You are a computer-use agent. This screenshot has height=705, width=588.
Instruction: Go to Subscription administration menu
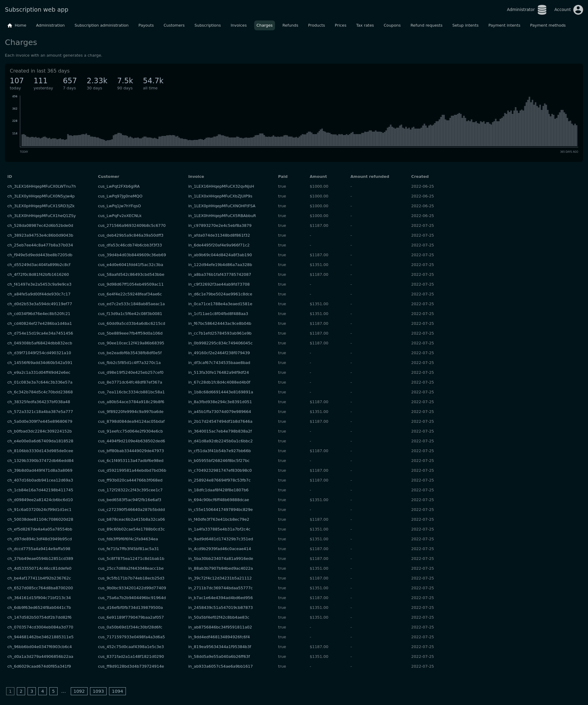pyautogui.click(x=101, y=25)
